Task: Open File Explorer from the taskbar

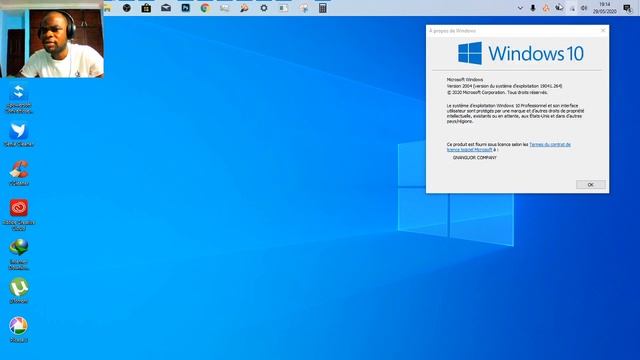Action: coord(108,8)
